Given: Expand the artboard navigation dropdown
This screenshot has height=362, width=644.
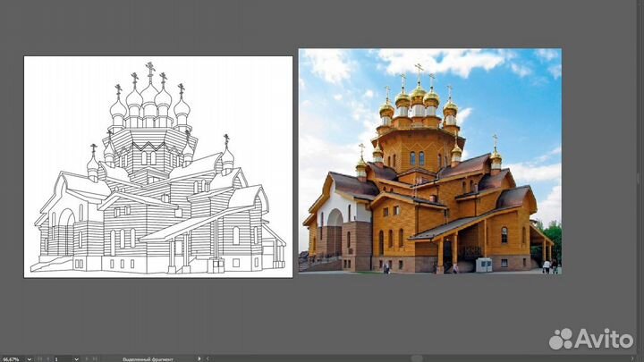Looking at the screenshot, I should coord(76,358).
